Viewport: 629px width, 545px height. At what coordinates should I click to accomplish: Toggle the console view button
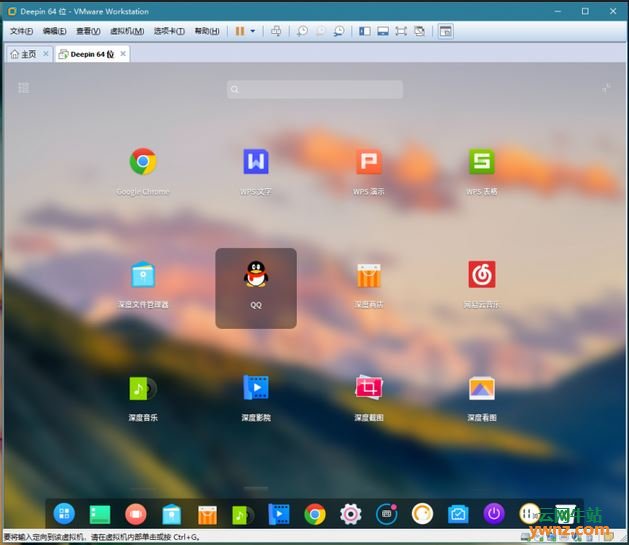(446, 31)
